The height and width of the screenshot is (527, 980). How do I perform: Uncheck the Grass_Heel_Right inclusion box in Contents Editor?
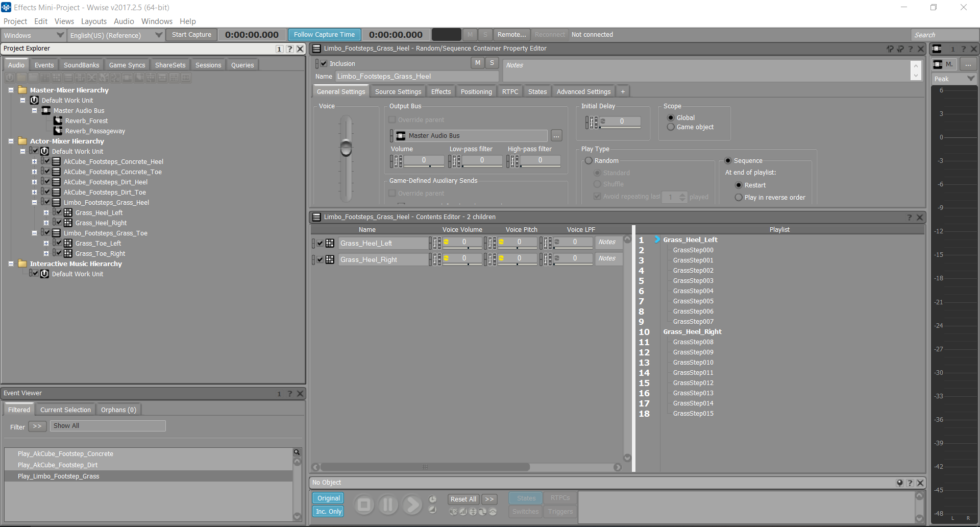pos(320,260)
